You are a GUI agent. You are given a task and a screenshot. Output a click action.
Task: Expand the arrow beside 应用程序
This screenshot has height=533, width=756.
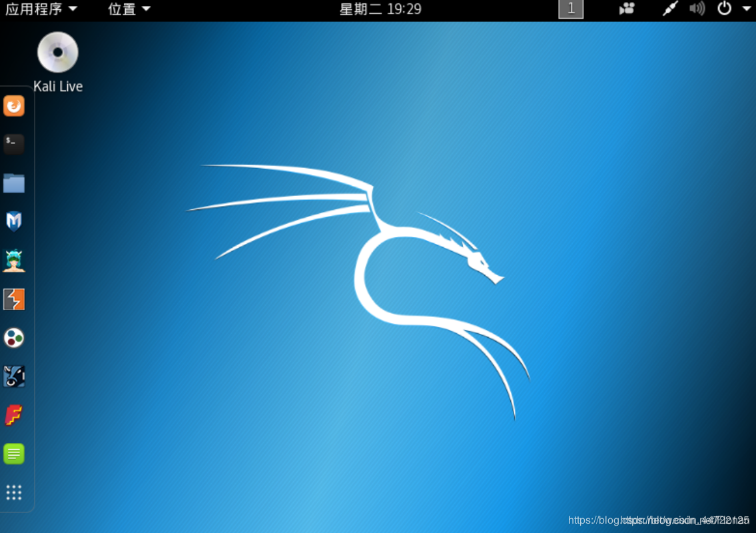pyautogui.click(x=73, y=9)
